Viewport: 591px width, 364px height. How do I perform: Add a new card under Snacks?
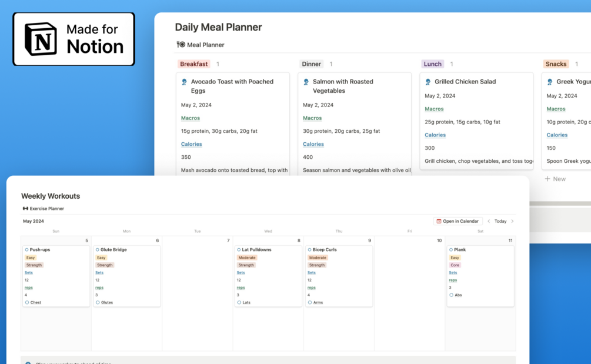(555, 179)
